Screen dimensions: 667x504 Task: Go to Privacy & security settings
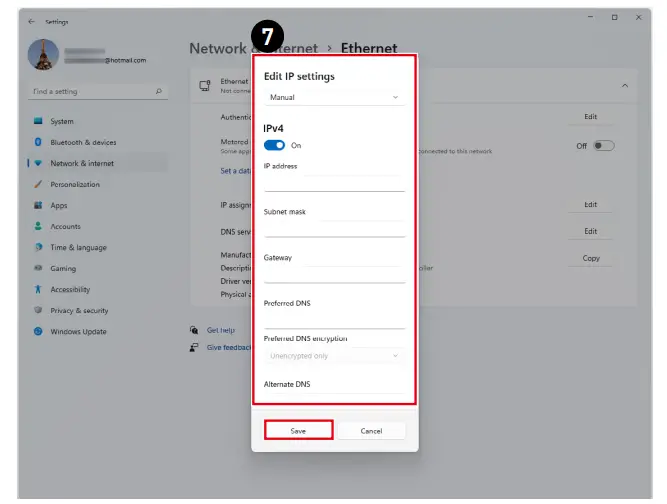tap(79, 310)
